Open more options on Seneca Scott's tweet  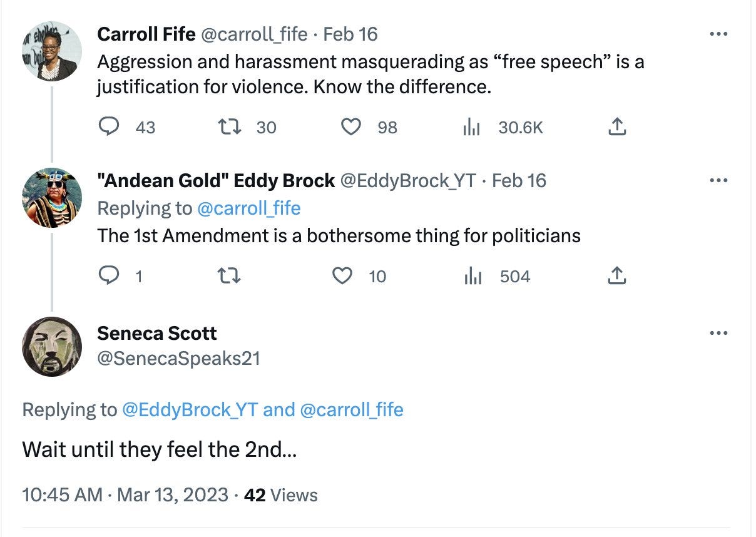pos(719,333)
